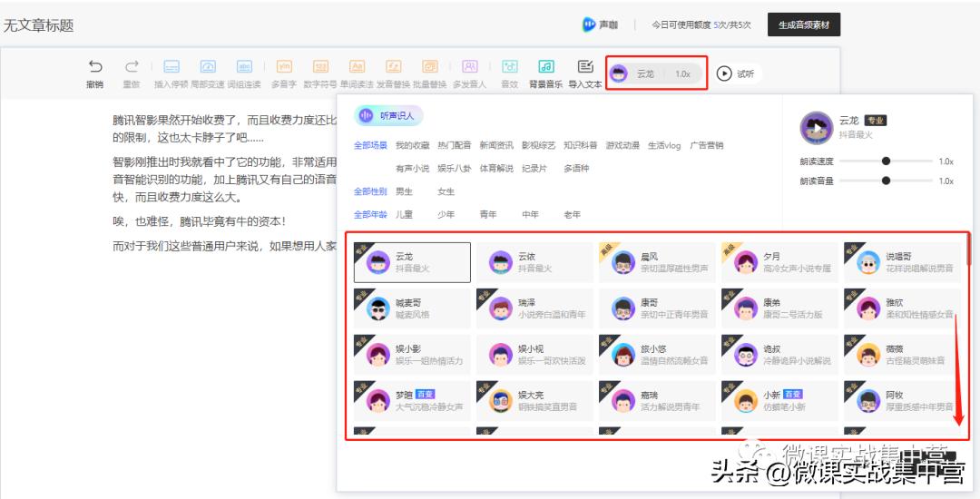
Task: Select the 全部场景 filter
Action: [x=370, y=145]
